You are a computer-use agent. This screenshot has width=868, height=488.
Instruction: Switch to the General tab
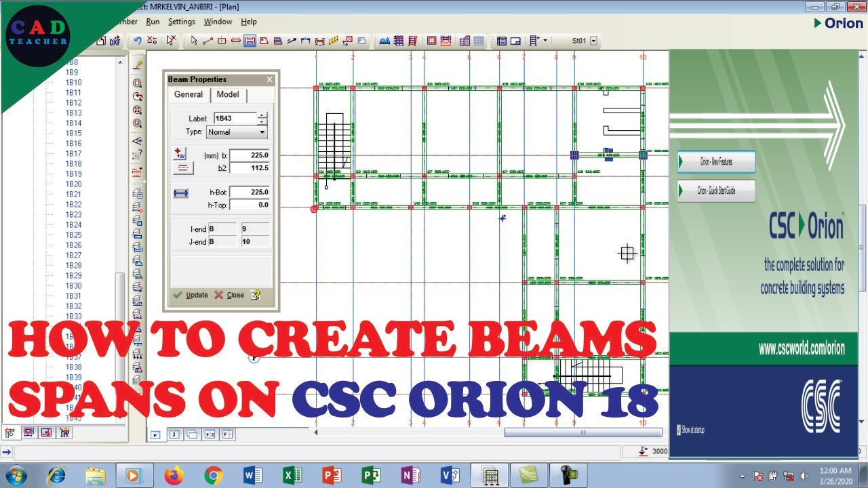(x=189, y=94)
